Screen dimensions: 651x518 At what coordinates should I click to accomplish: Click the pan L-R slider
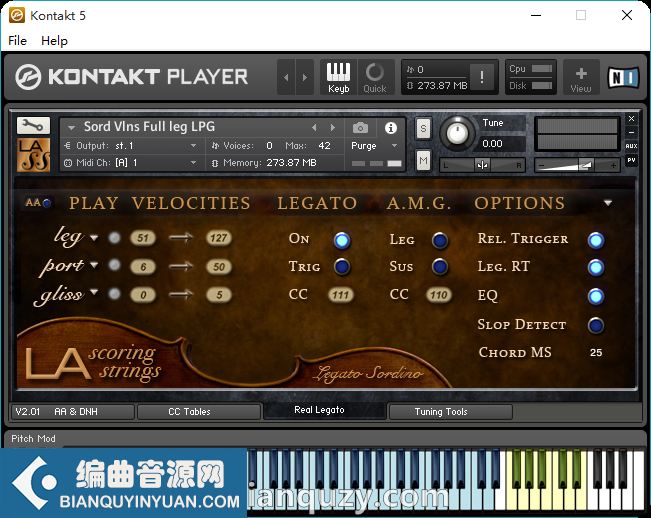click(x=482, y=165)
